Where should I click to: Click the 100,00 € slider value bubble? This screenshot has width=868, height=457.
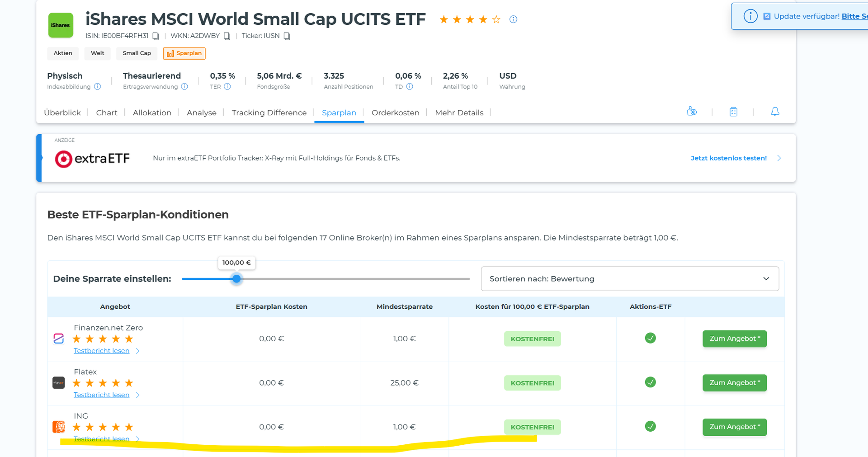[x=236, y=263]
